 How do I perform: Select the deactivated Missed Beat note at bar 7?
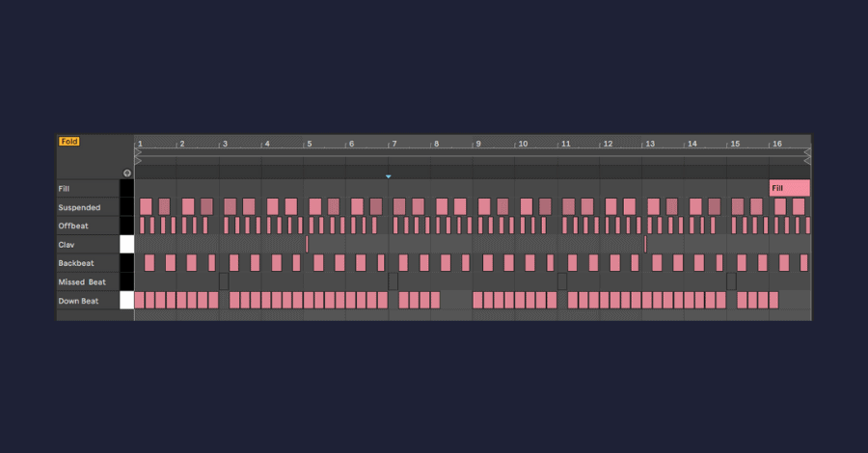[x=393, y=281]
